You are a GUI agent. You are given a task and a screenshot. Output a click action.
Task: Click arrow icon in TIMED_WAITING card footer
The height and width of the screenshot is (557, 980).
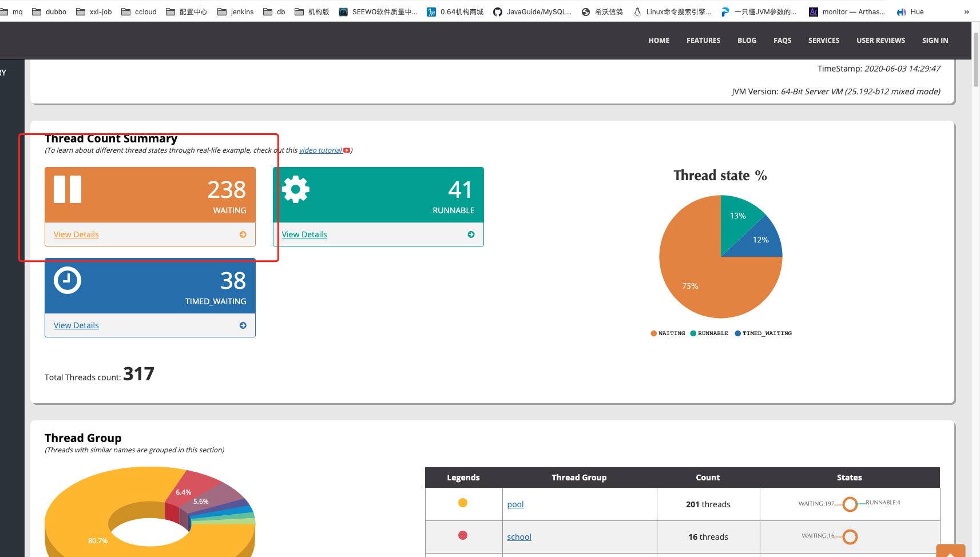pyautogui.click(x=243, y=325)
